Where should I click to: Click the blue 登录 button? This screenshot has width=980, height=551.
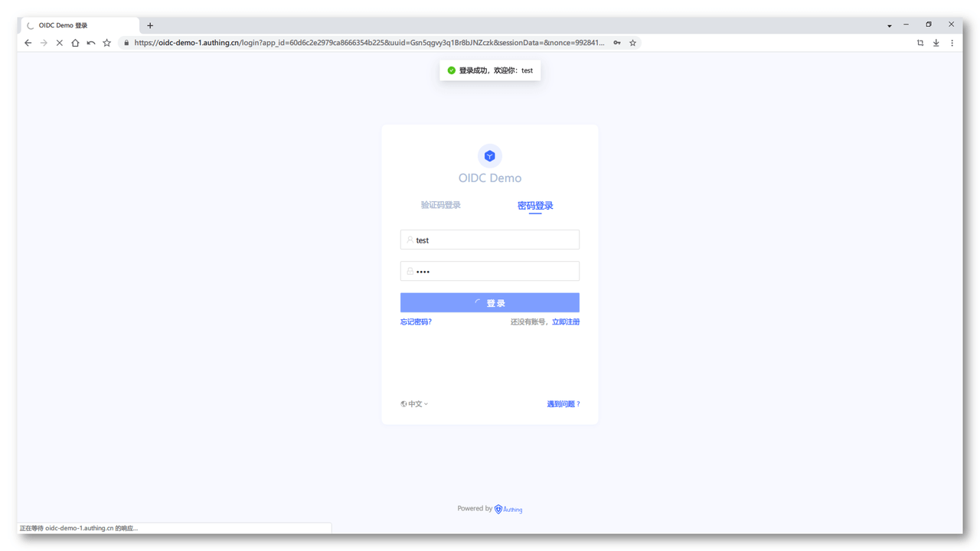tap(489, 303)
